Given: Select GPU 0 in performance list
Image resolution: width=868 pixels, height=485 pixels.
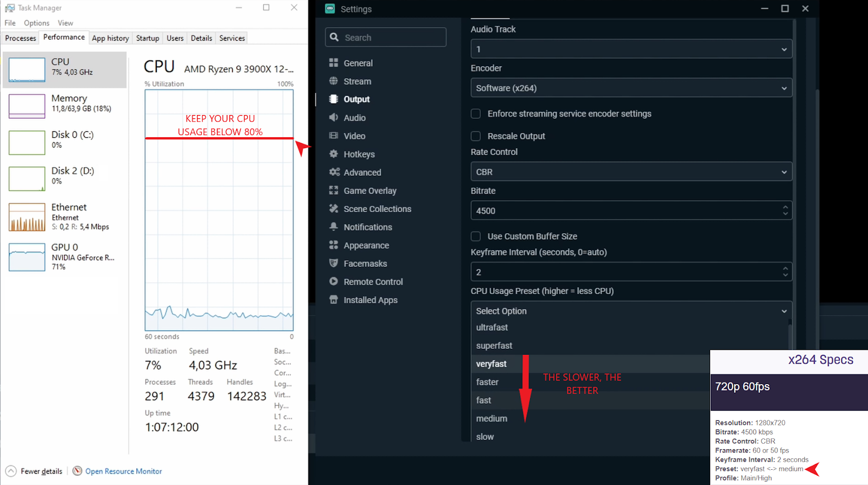Looking at the screenshot, I should click(x=65, y=257).
